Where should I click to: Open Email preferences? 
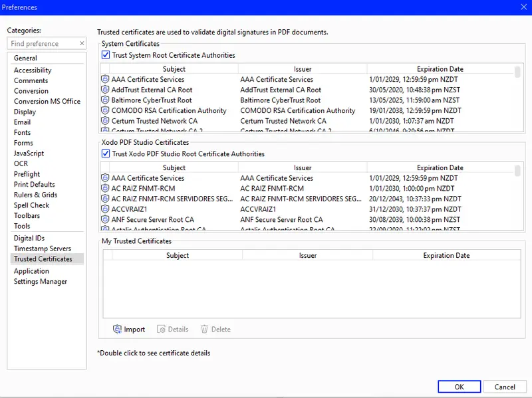(x=23, y=122)
